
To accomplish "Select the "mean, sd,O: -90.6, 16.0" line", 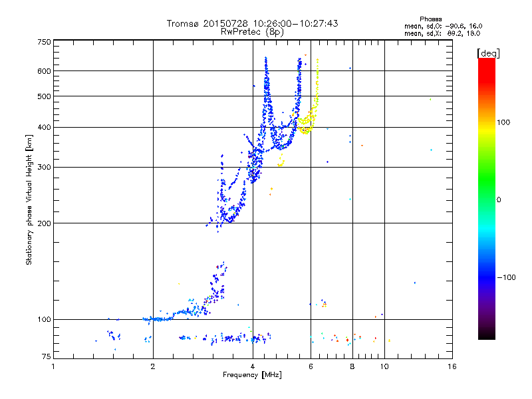I will 443,26.
